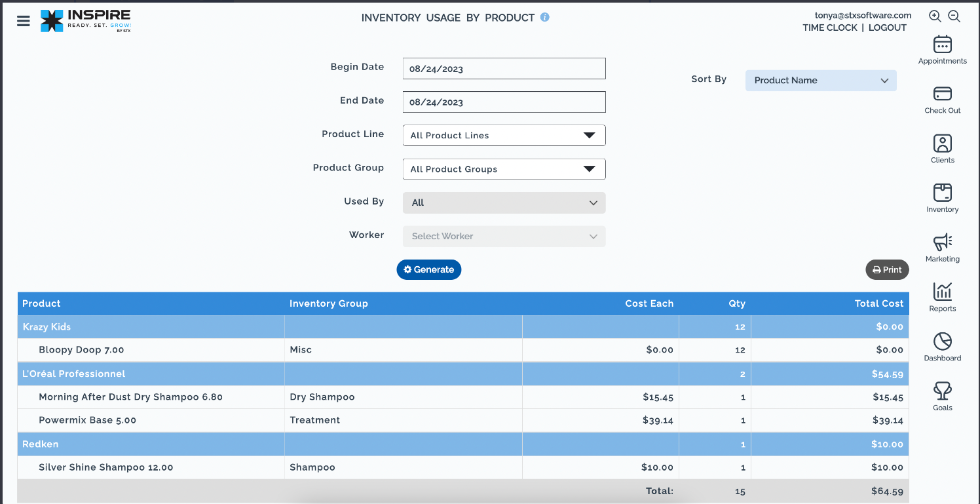Expand the Product Group dropdown

504,169
